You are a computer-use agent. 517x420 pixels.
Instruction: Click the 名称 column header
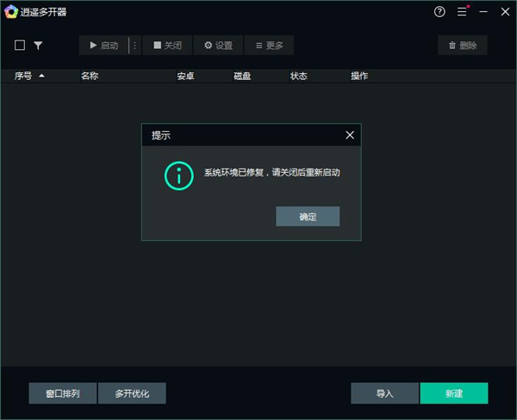coord(90,76)
